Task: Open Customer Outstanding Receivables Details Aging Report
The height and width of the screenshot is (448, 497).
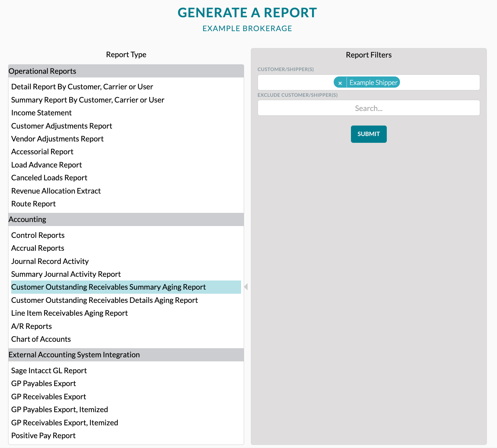Action: pos(104,300)
